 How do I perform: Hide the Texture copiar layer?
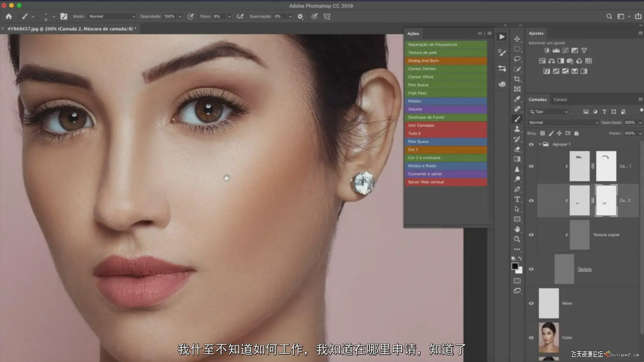coord(531,235)
